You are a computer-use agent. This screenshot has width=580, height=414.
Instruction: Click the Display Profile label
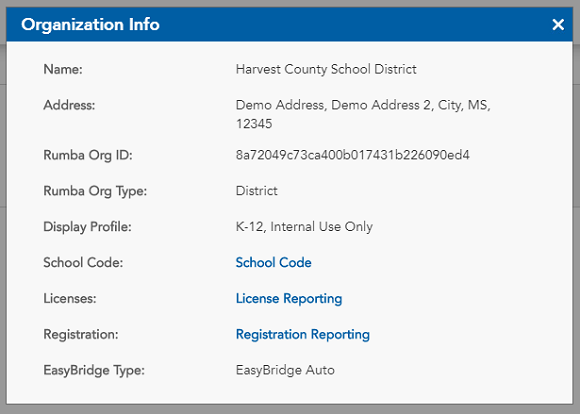click(x=87, y=227)
